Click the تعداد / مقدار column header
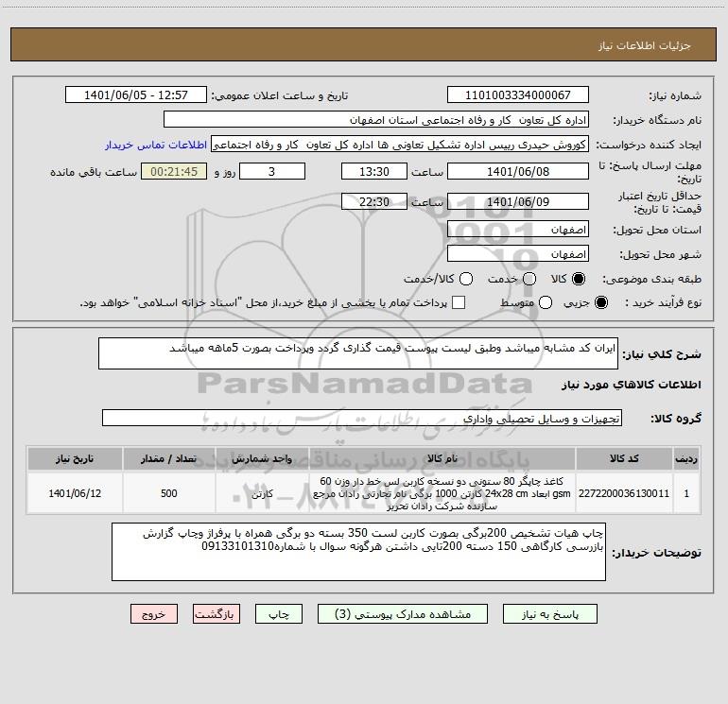Viewport: 728px width, 704px height. pyautogui.click(x=168, y=458)
